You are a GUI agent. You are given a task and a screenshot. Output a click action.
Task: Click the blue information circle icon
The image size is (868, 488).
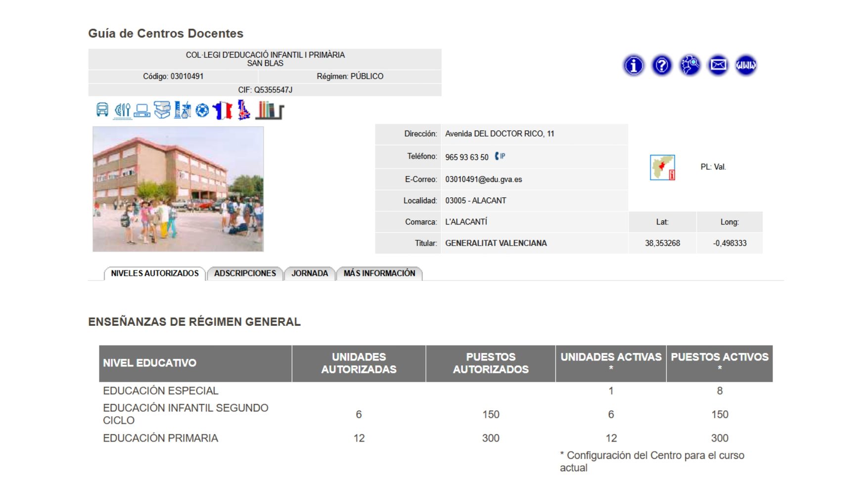point(634,65)
